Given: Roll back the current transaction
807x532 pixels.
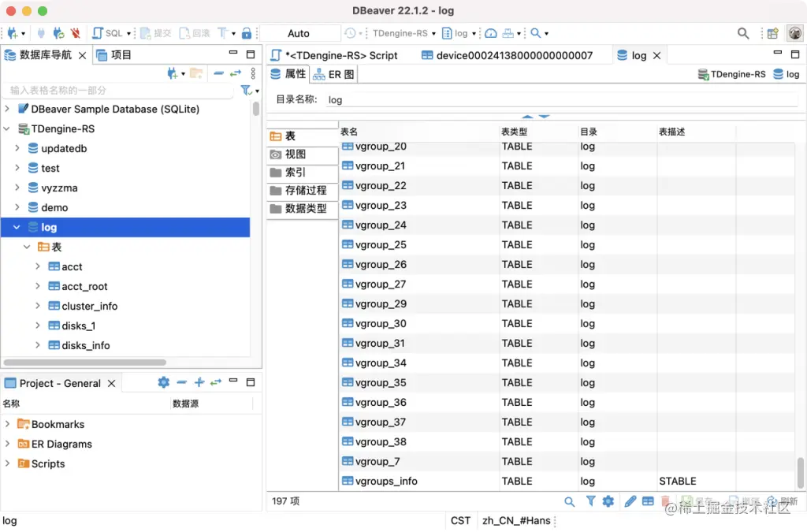Looking at the screenshot, I should click(x=194, y=33).
